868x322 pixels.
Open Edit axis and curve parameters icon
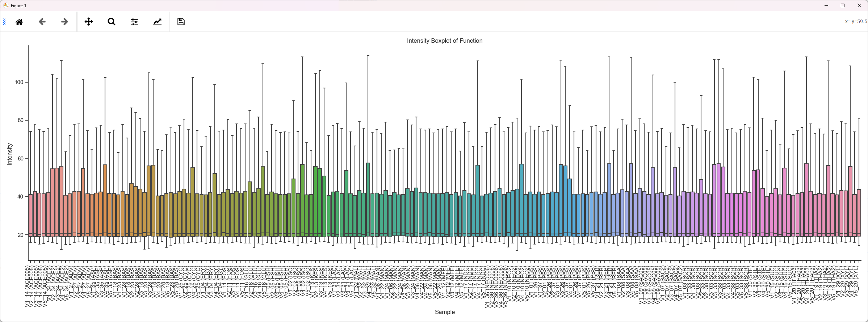point(157,22)
